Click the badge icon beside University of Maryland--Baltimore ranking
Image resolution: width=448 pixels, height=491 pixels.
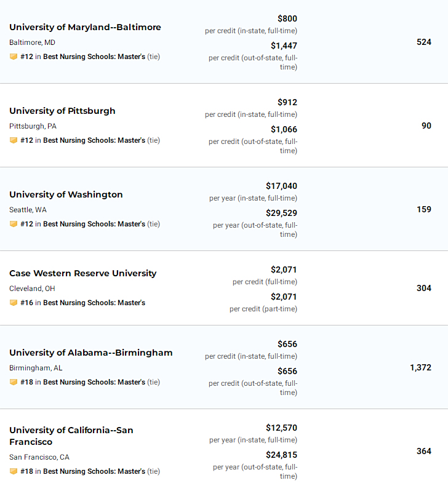click(x=14, y=57)
